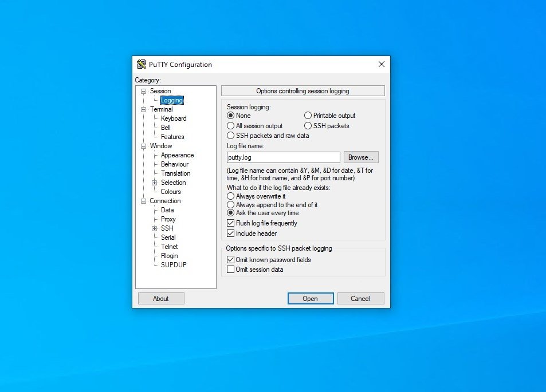Select the Rlogin category
The width and height of the screenshot is (546, 392).
(169, 256)
